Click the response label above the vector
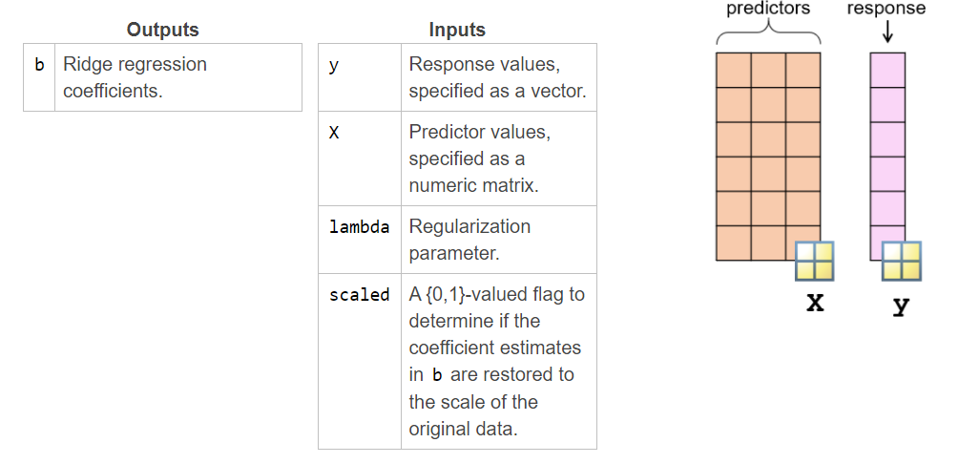Image resolution: width=980 pixels, height=464 pixels. (886, 9)
